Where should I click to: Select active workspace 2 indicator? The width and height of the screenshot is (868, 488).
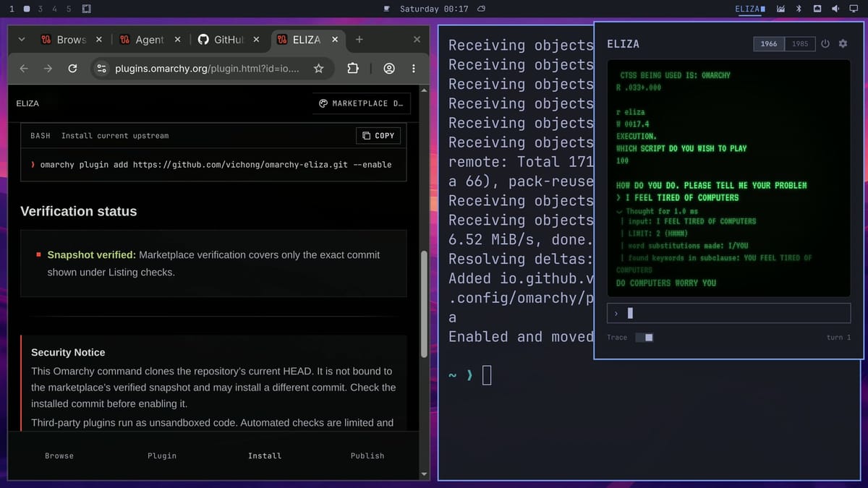[27, 9]
